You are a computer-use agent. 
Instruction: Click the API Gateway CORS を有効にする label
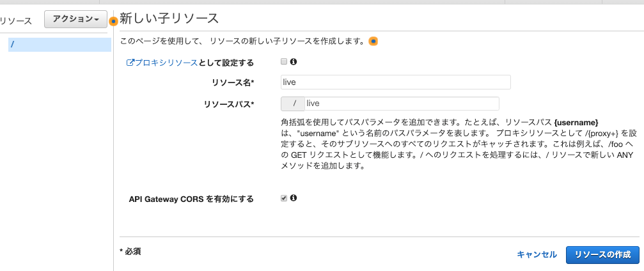point(191,199)
